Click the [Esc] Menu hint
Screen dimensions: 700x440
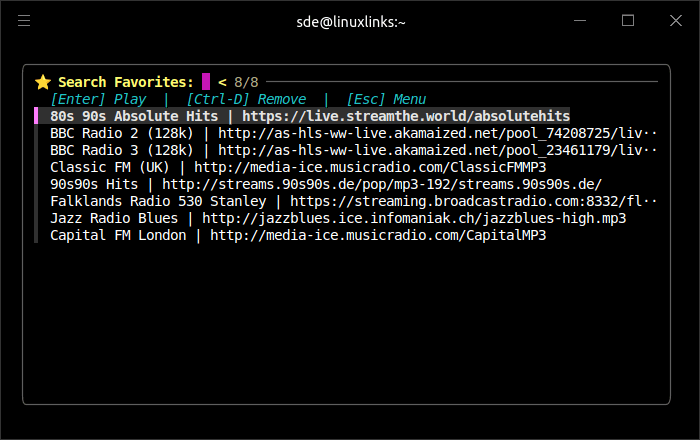(386, 99)
